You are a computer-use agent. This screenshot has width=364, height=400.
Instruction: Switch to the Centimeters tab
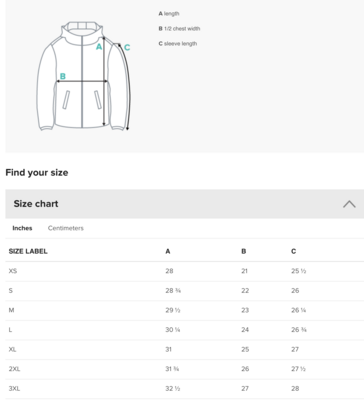(66, 228)
